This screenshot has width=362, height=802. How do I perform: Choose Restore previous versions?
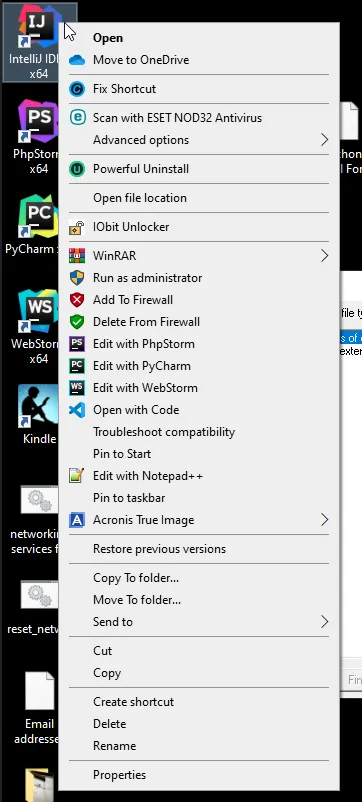199,549
